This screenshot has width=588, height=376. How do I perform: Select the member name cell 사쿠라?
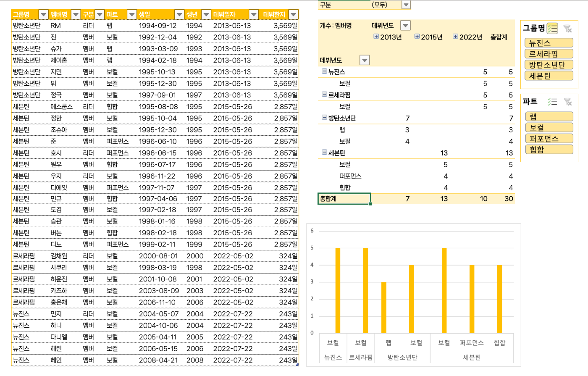pos(59,267)
